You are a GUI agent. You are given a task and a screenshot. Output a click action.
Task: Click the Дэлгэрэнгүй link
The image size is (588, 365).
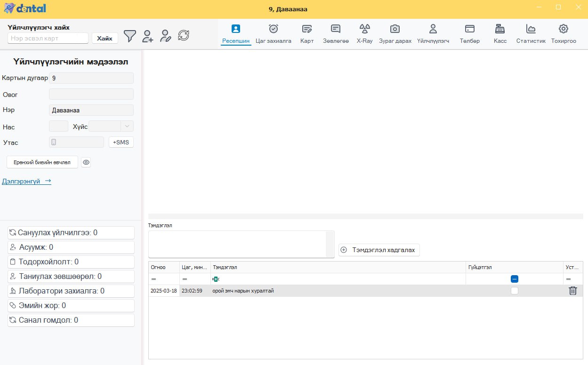click(26, 181)
